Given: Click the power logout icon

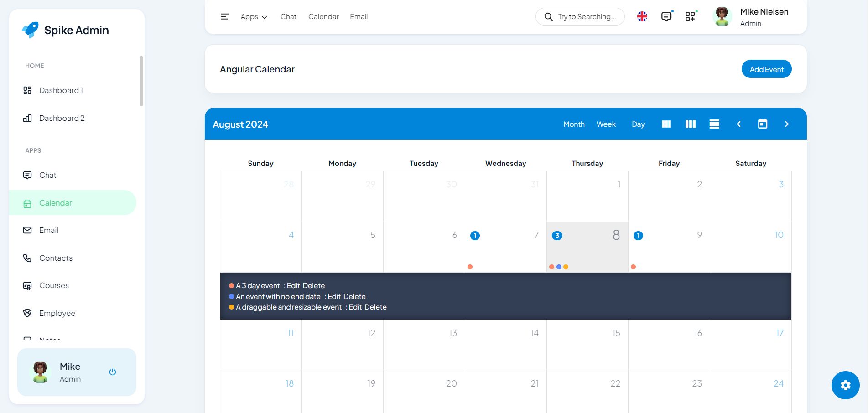Looking at the screenshot, I should [x=113, y=372].
